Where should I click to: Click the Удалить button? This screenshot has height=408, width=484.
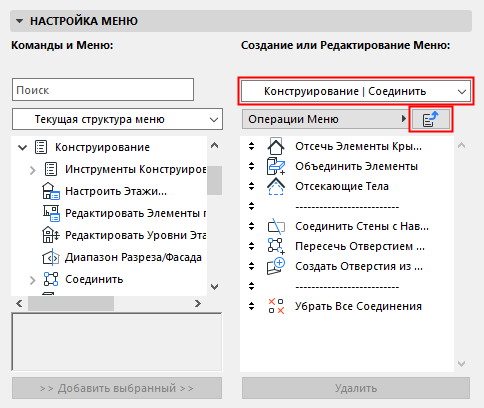tap(356, 388)
